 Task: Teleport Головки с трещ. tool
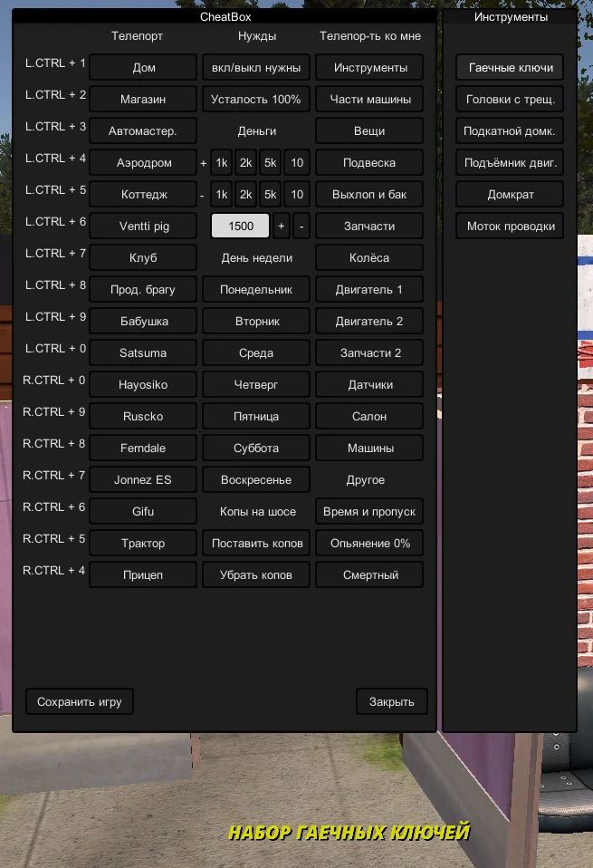(510, 99)
